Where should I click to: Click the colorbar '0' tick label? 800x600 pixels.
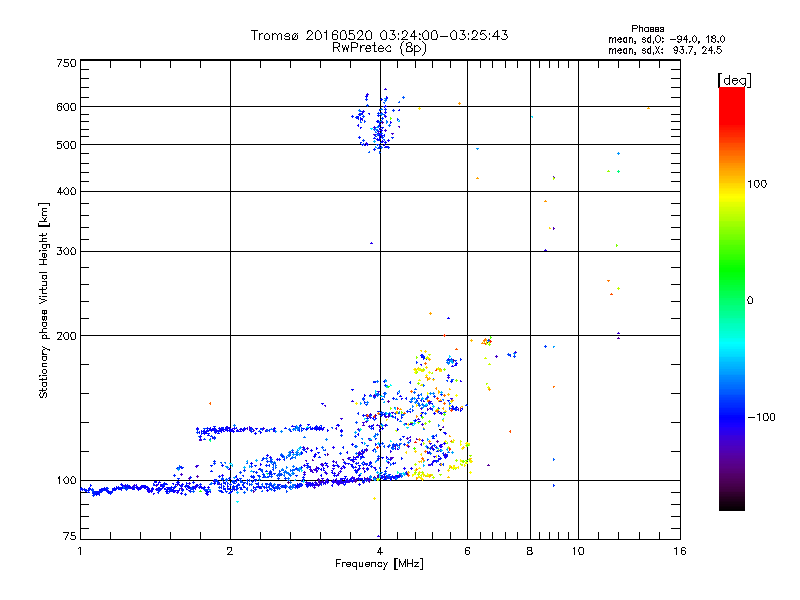(749, 301)
